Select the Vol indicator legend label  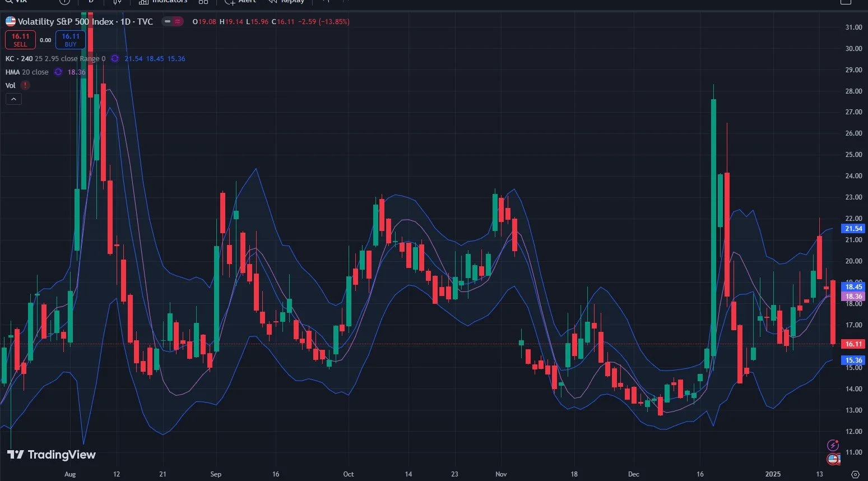pyautogui.click(x=10, y=85)
